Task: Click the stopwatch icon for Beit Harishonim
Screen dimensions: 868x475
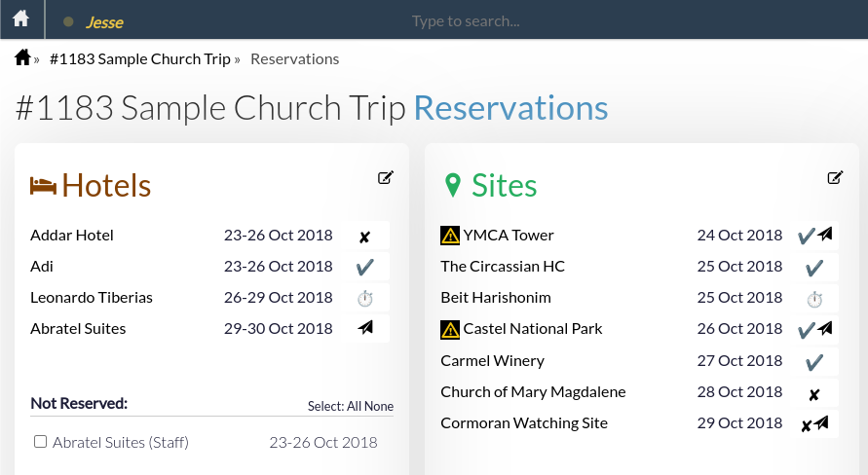Action: click(814, 299)
